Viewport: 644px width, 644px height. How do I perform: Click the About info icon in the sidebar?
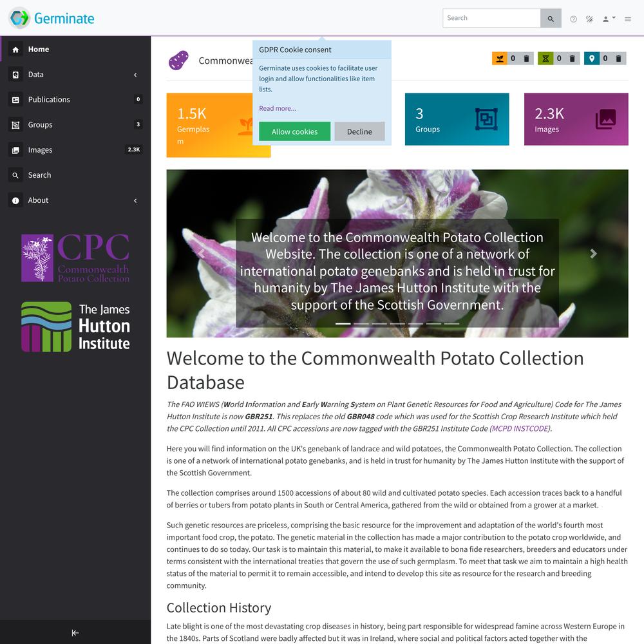pyautogui.click(x=15, y=200)
